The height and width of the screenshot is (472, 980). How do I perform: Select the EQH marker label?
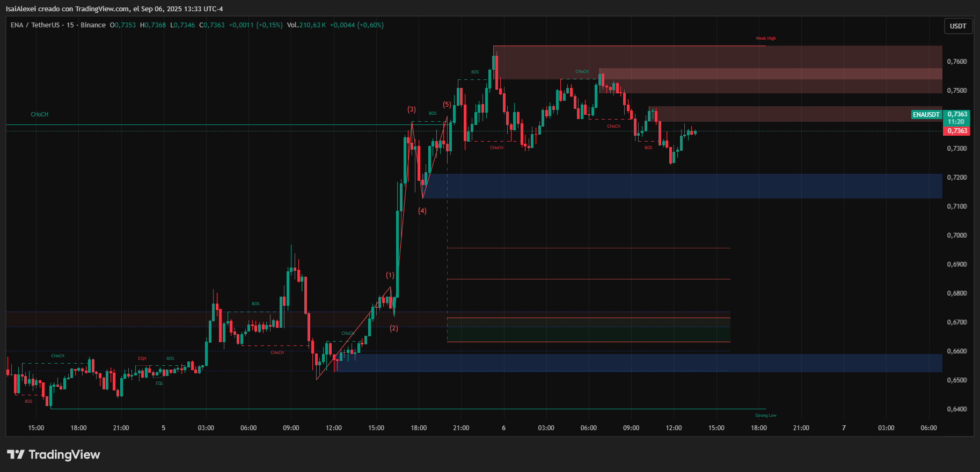[142, 358]
